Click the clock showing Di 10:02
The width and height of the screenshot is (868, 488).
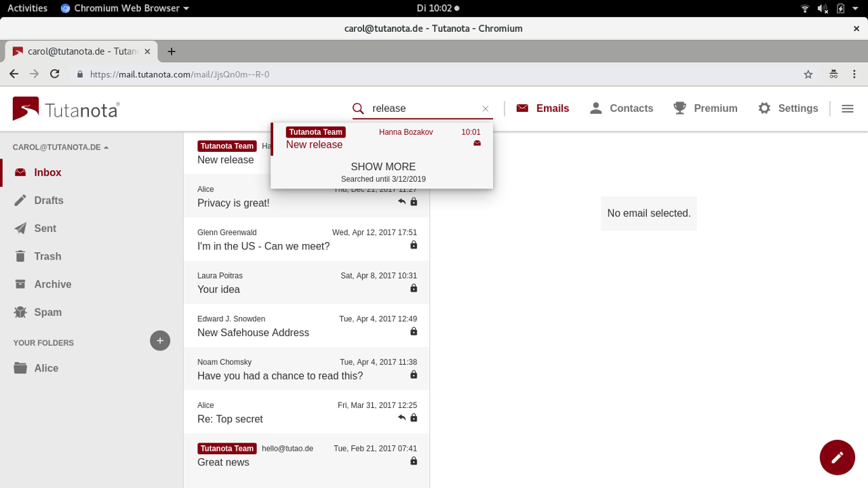click(x=438, y=8)
